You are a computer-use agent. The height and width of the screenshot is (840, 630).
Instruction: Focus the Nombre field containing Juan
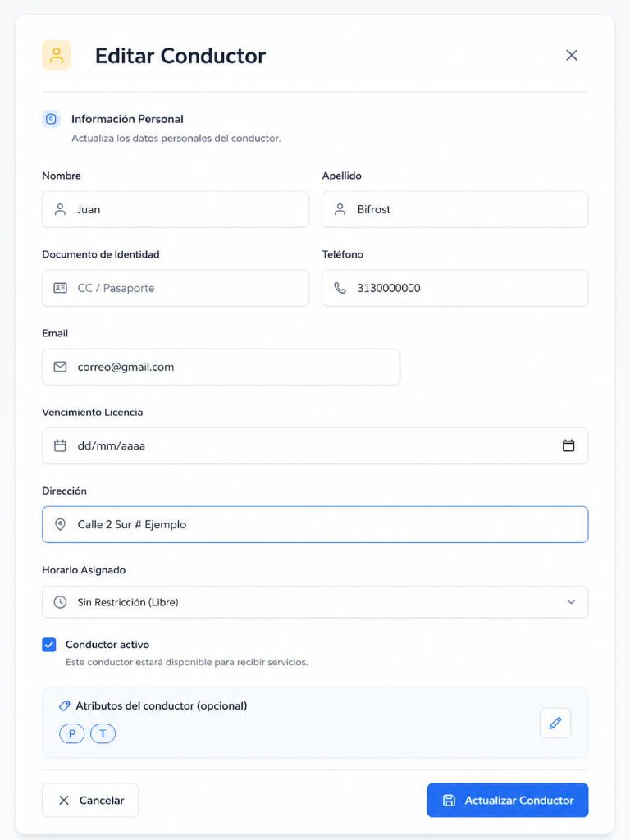tap(176, 209)
